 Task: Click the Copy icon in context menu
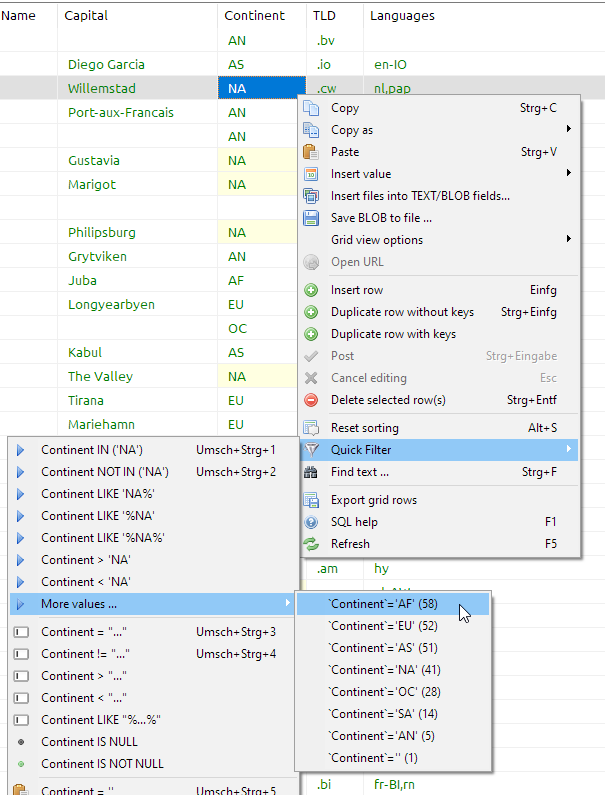click(x=311, y=108)
